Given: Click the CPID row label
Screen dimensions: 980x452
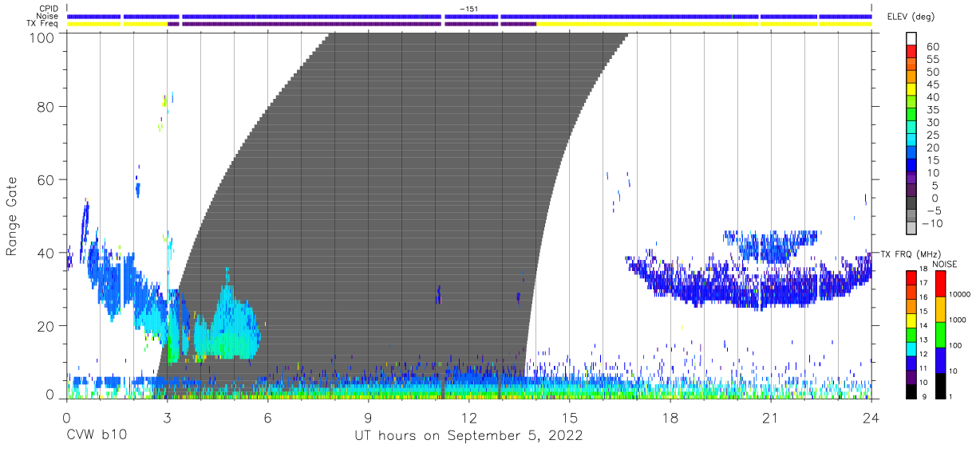Looking at the screenshot, I should pyautogui.click(x=48, y=9).
